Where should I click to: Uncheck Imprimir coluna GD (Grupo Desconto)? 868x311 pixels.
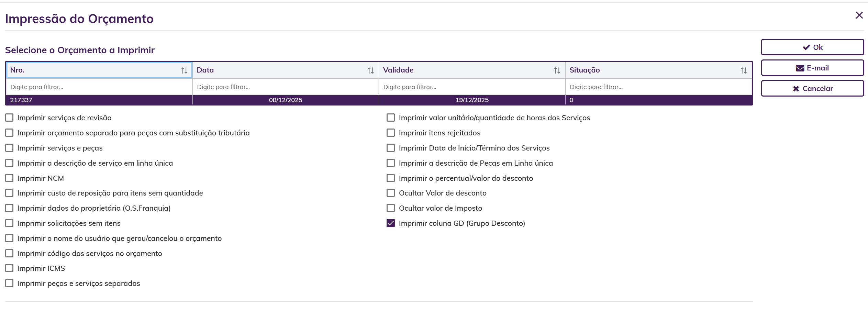tap(391, 223)
